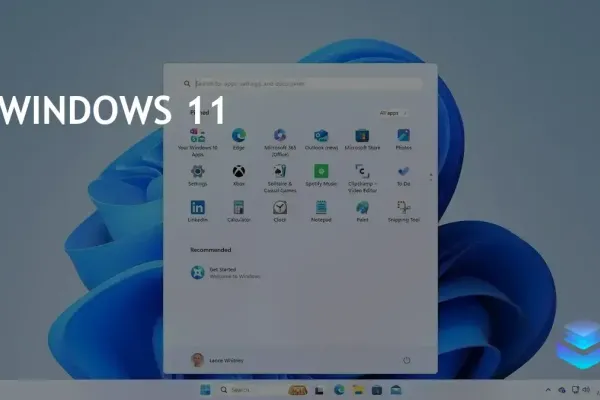
Task: Open Outlook (new) pinned app
Action: [321, 139]
